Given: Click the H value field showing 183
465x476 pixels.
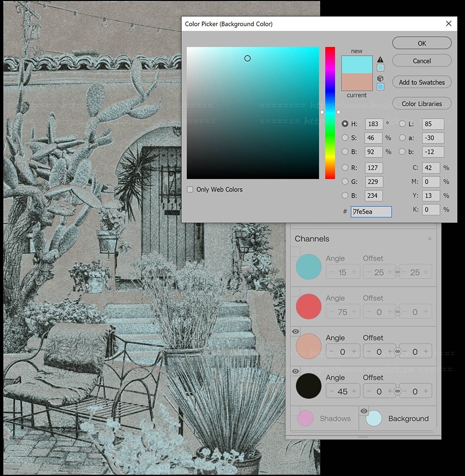Looking at the screenshot, I should (374, 124).
